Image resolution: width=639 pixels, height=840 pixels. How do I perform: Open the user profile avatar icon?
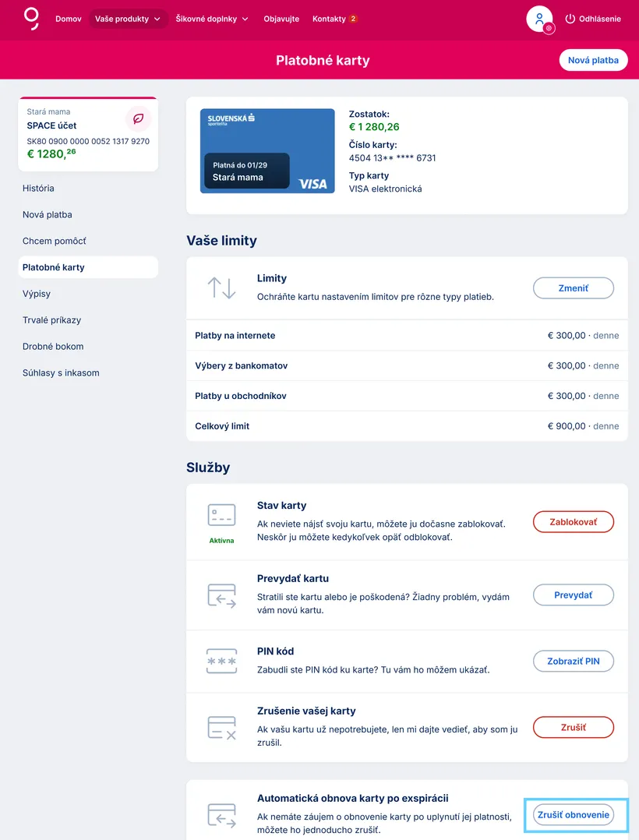[539, 19]
